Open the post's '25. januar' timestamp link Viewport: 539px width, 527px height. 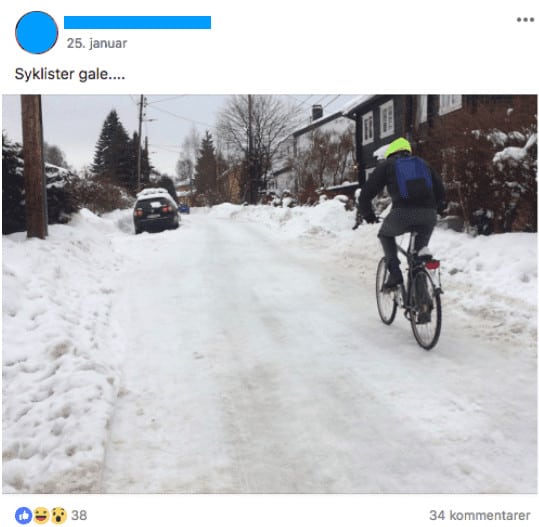coord(97,44)
